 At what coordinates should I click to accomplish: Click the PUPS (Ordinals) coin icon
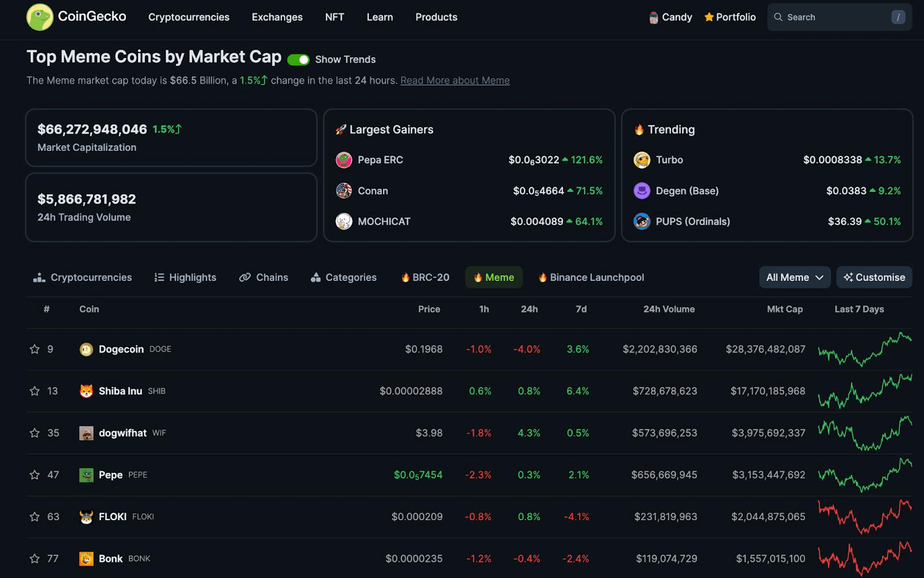click(642, 221)
